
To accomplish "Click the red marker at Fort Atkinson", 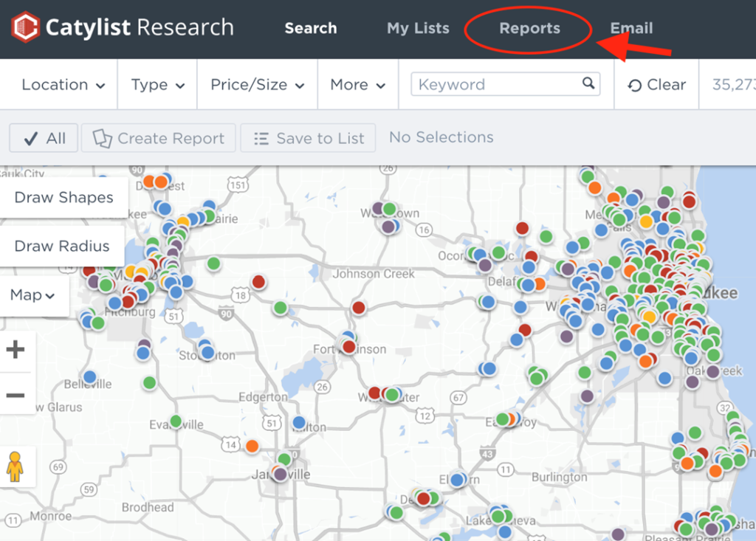I will (x=349, y=347).
